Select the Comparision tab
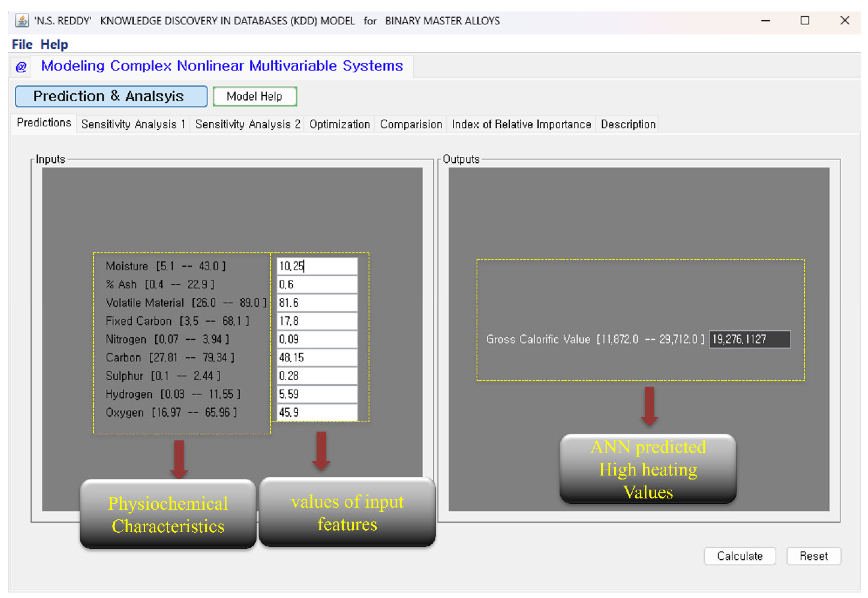Image resolution: width=868 pixels, height=598 pixels. tap(411, 124)
